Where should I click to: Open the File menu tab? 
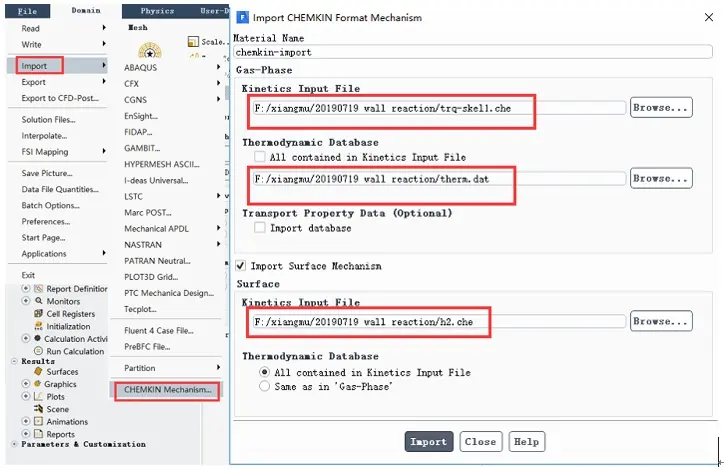pyautogui.click(x=27, y=11)
